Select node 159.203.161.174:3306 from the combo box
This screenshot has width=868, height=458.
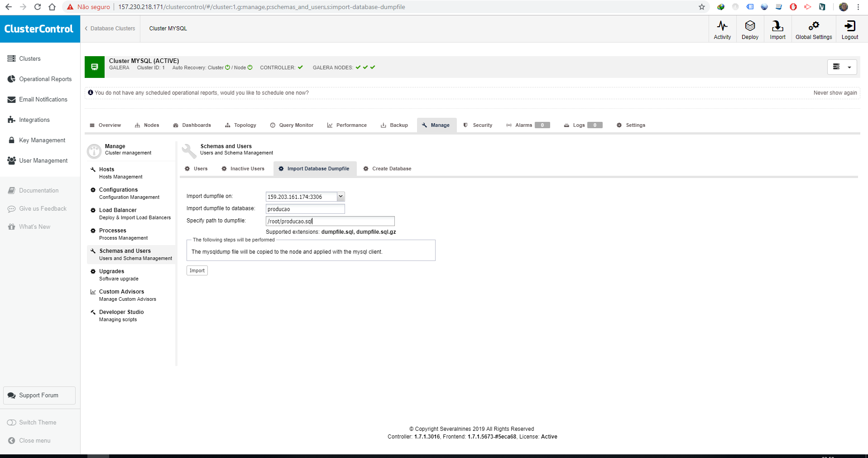pyautogui.click(x=301, y=197)
